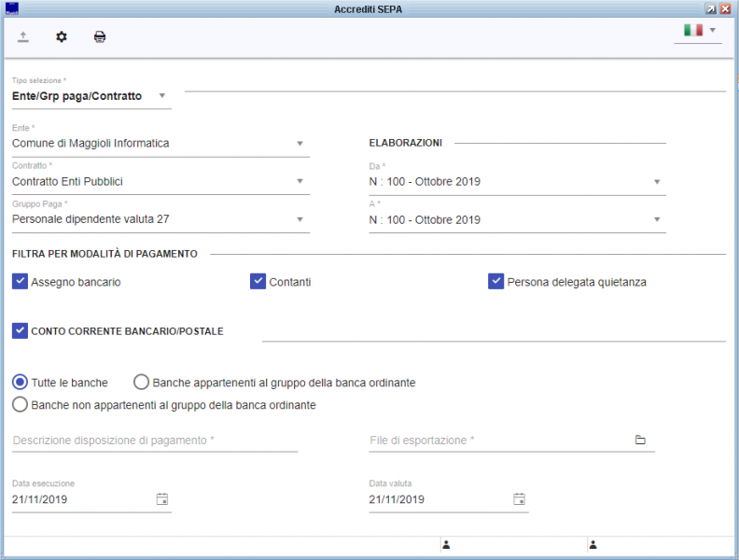Click the right user icon in the status bar

593,544
